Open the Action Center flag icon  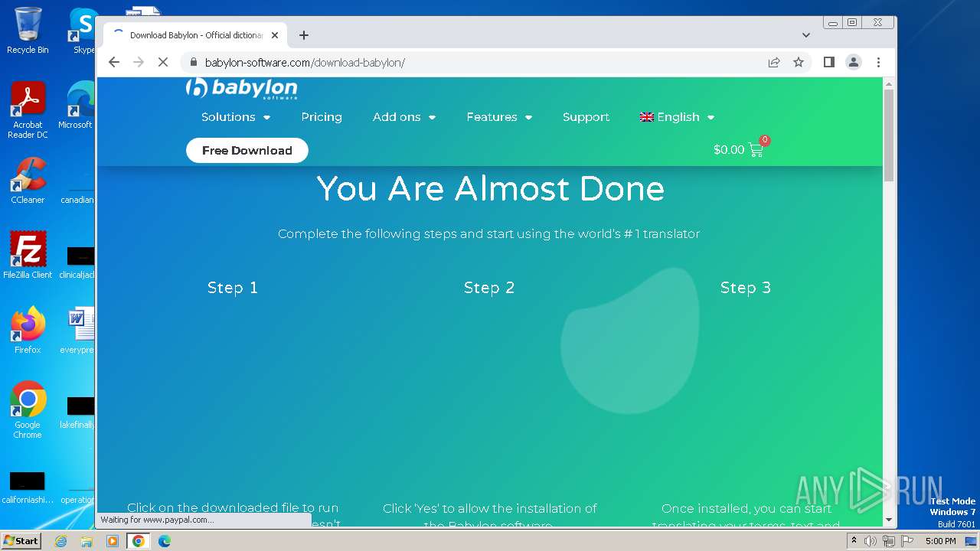pyautogui.click(x=907, y=541)
